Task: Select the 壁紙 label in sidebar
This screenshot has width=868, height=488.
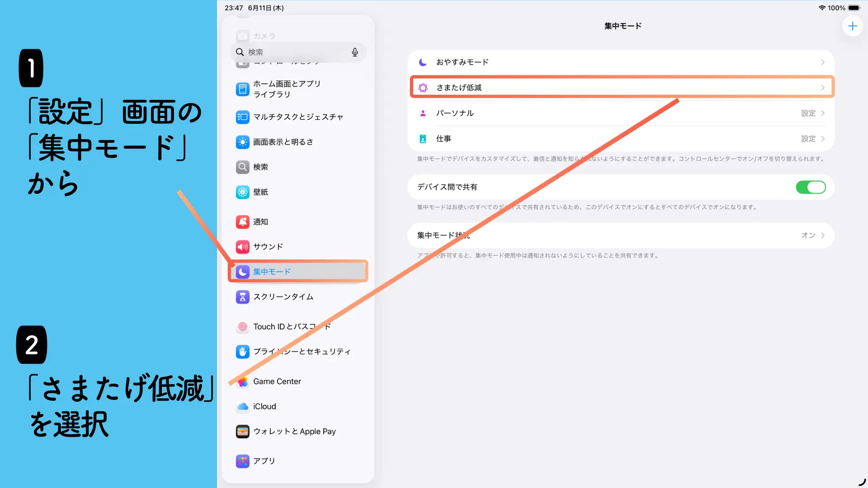Action: pos(260,192)
